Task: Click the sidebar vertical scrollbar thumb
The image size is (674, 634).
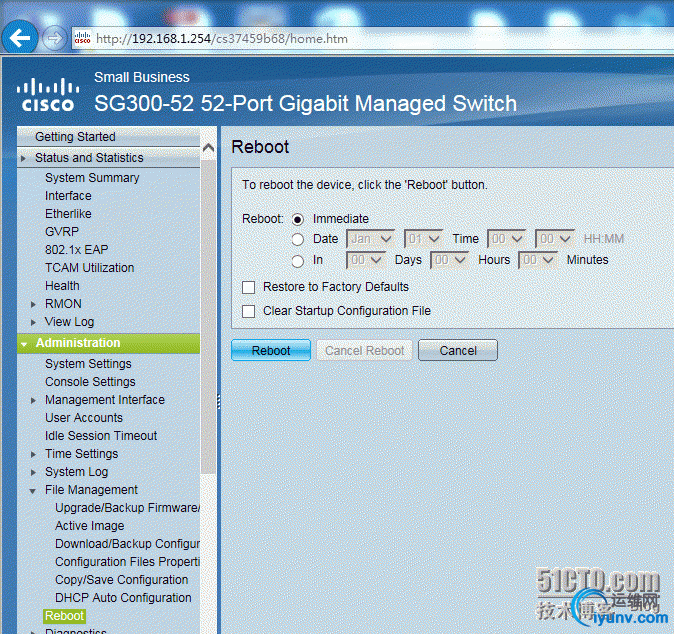Action: (208, 316)
